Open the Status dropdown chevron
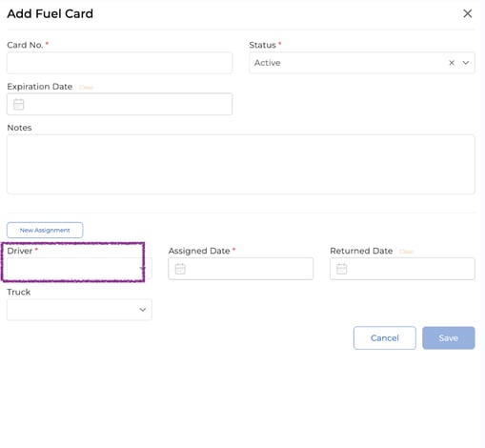The width and height of the screenshot is (485, 448). pos(465,63)
